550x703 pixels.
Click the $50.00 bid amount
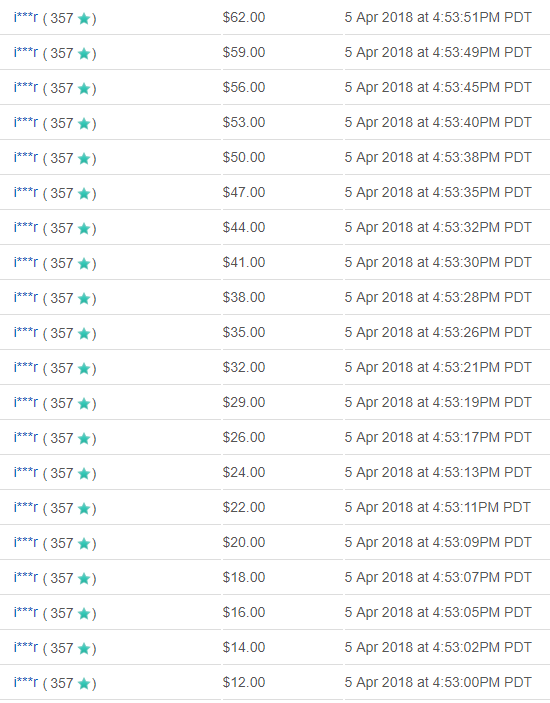point(244,157)
